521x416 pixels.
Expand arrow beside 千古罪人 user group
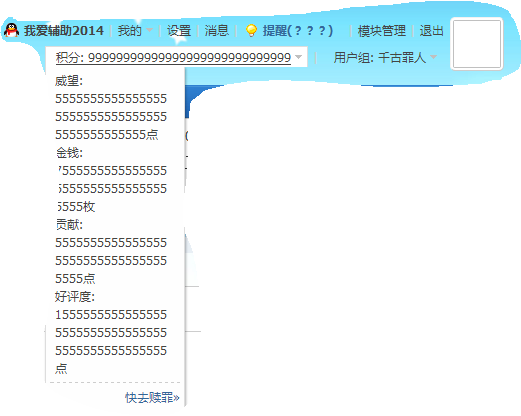coord(433,57)
